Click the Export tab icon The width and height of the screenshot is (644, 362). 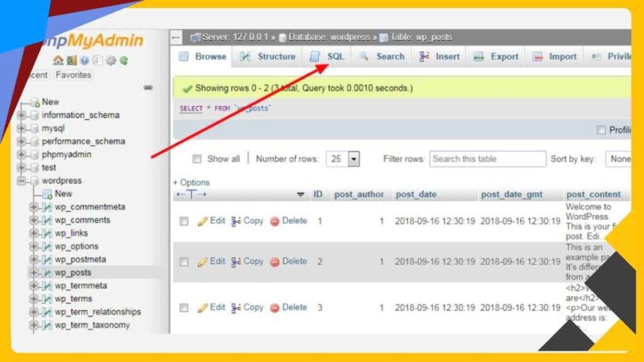point(479,57)
